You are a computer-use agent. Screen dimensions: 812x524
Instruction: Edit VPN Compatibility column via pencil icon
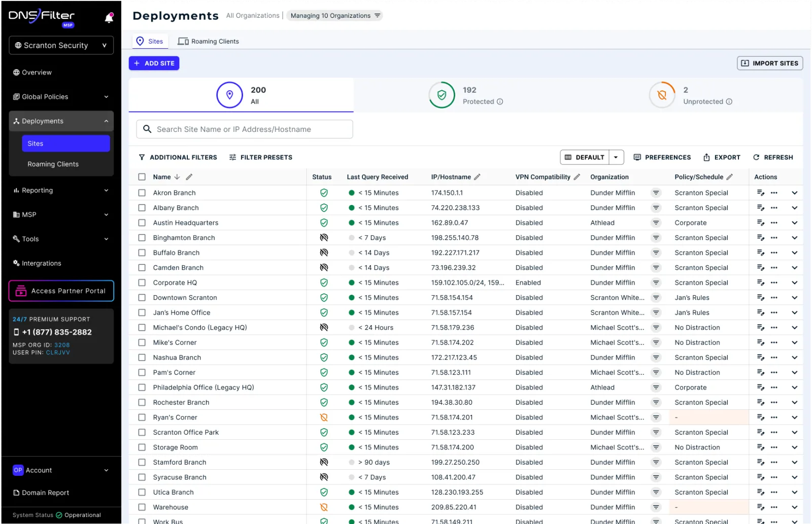point(577,177)
